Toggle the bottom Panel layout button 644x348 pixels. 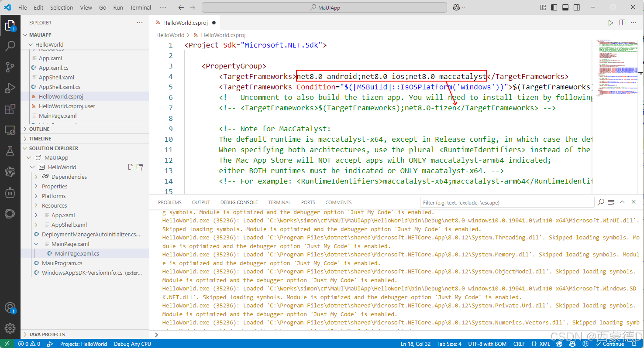click(565, 7)
